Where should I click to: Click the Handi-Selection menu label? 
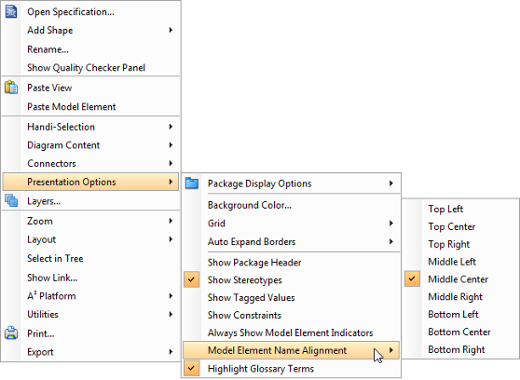tap(61, 127)
